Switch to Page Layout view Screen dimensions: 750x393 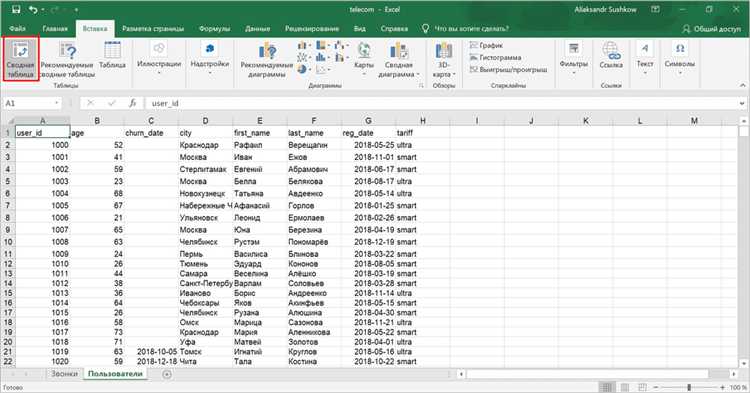pyautogui.click(x=625, y=387)
